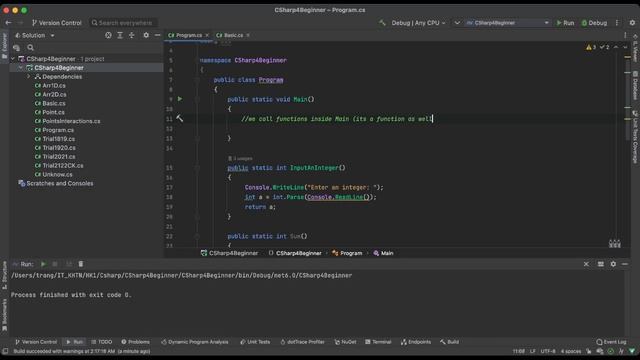Open Version Control in top toolbar

[x=56, y=23]
